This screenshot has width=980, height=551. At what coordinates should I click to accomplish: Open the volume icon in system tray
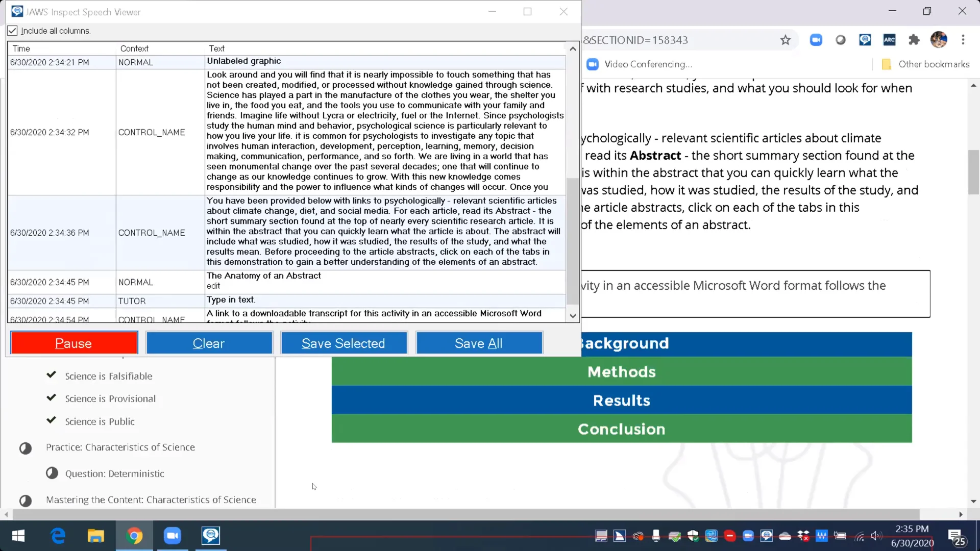(x=876, y=536)
